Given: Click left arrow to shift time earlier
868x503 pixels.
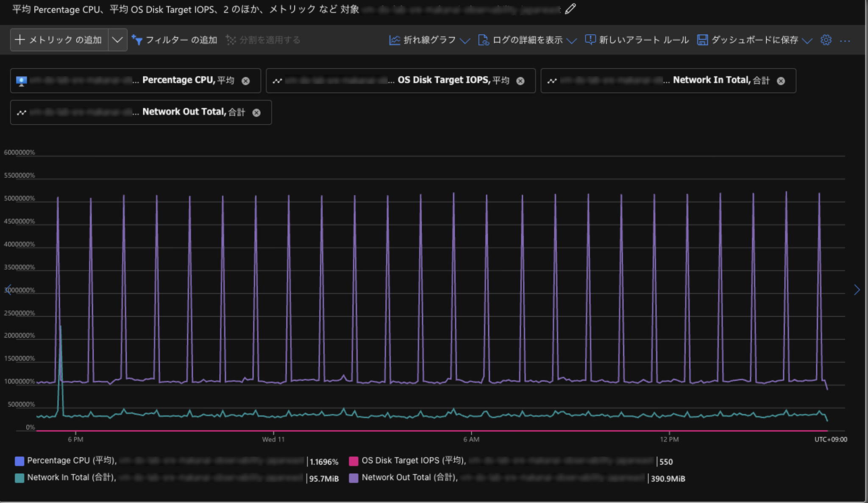Looking at the screenshot, I should coord(7,290).
